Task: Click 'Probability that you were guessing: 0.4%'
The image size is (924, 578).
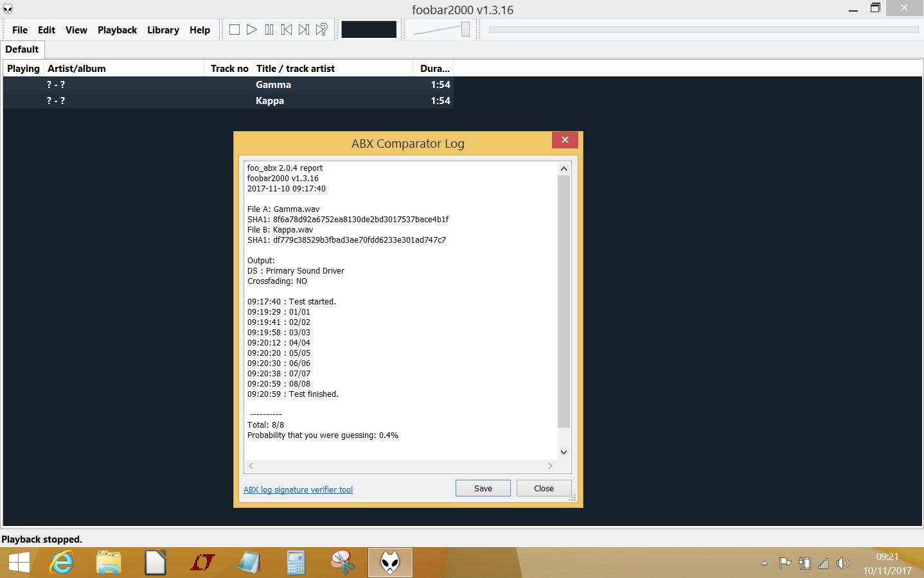Action: (323, 435)
